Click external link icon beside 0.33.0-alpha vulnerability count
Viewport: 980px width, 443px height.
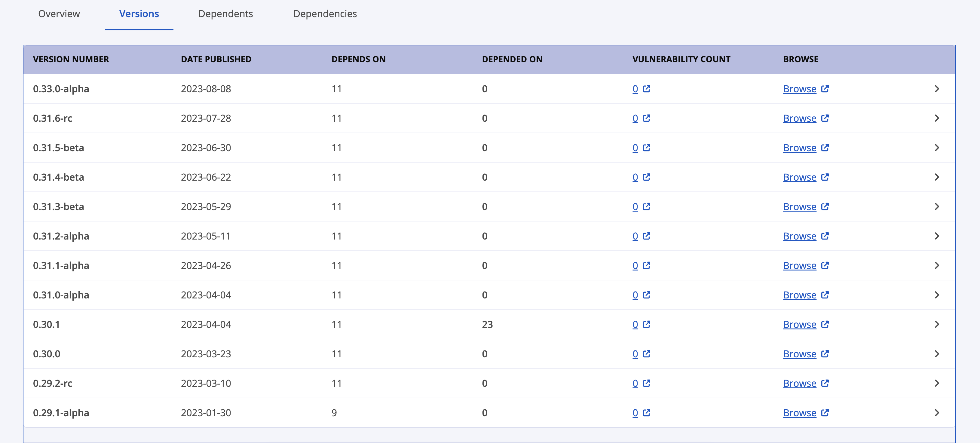pyautogui.click(x=646, y=89)
